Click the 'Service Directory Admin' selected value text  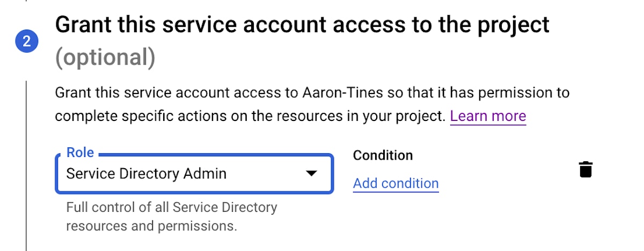click(146, 174)
